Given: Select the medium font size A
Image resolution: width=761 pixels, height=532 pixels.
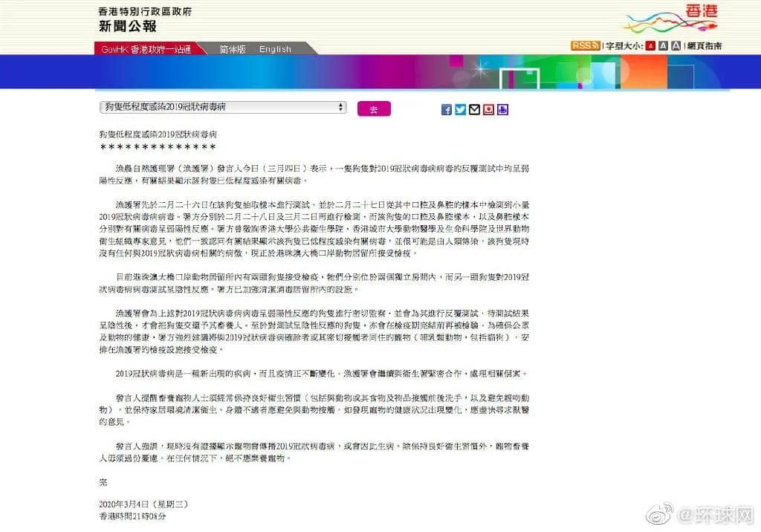Looking at the screenshot, I should tap(663, 46).
